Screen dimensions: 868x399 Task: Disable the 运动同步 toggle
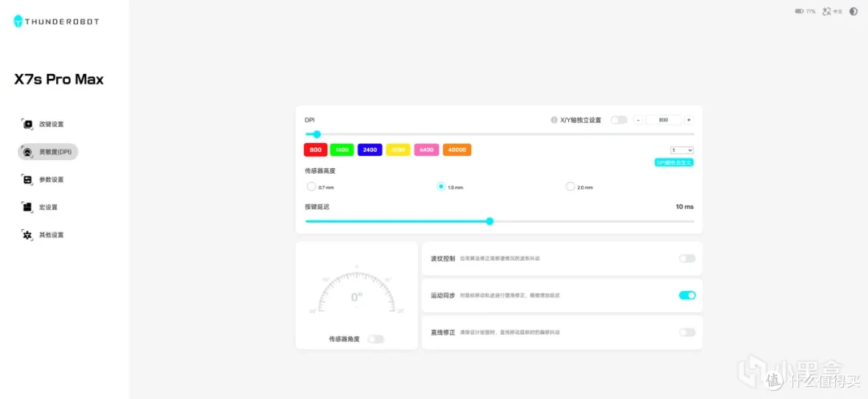(687, 295)
